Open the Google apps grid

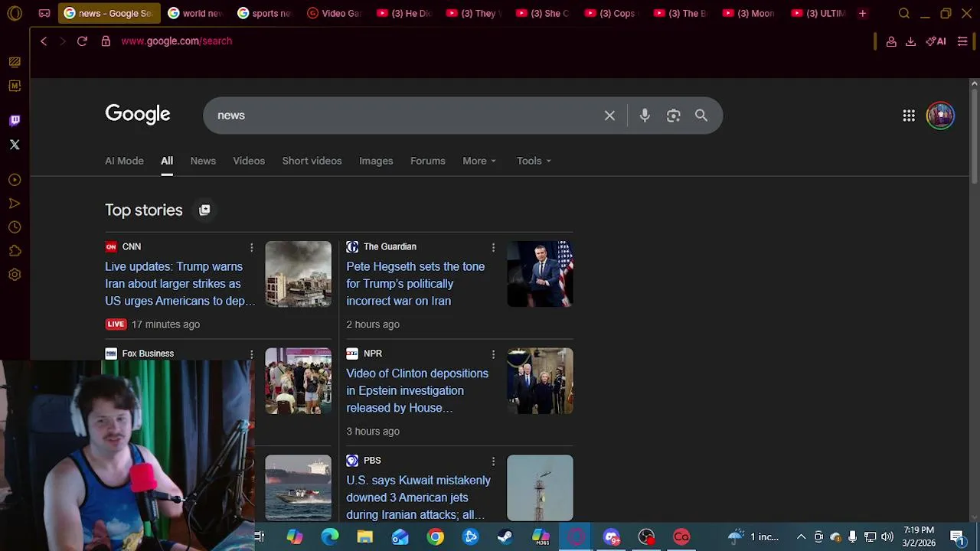click(909, 116)
